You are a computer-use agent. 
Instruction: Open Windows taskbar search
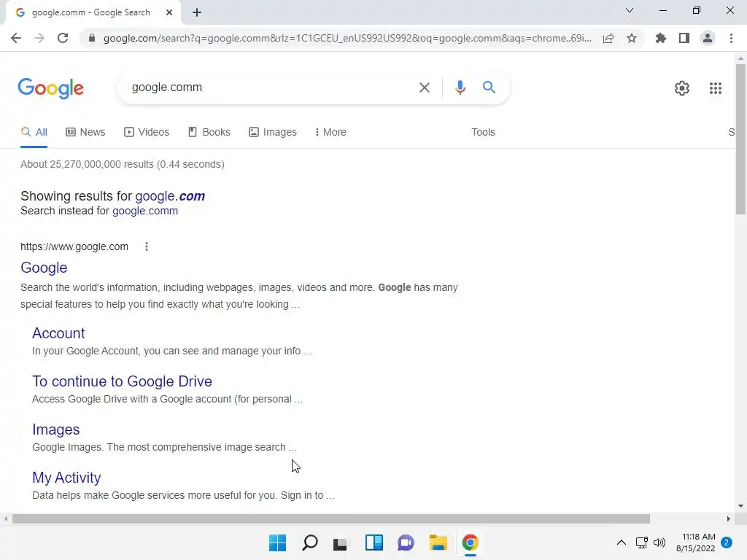309,542
